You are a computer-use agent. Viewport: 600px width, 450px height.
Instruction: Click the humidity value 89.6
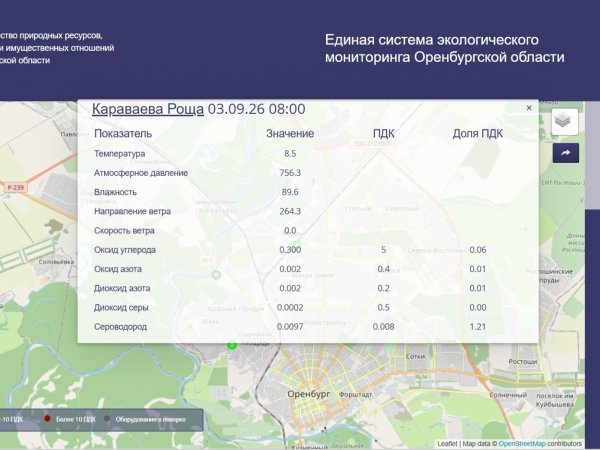290,192
